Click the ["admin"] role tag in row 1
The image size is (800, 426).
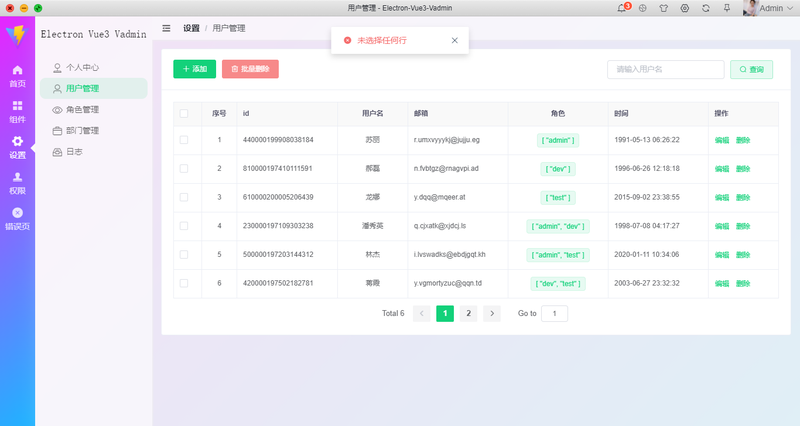coord(558,140)
